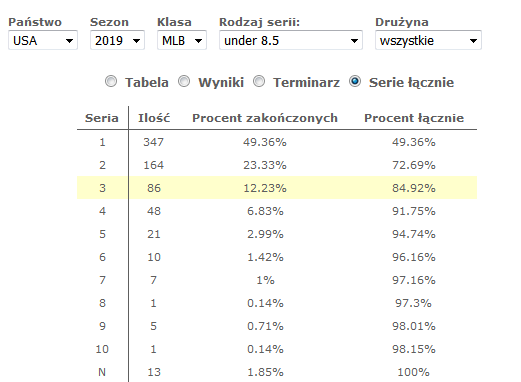Click the Tabela label text
This screenshot has height=382, width=521.
click(x=147, y=82)
